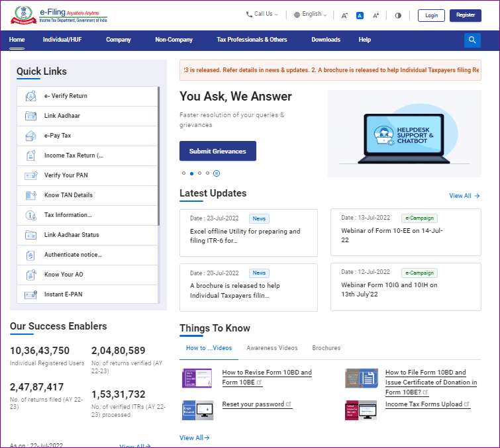The height and width of the screenshot is (448, 500).
Task: Click the increase font size icon
Action: (x=376, y=15)
